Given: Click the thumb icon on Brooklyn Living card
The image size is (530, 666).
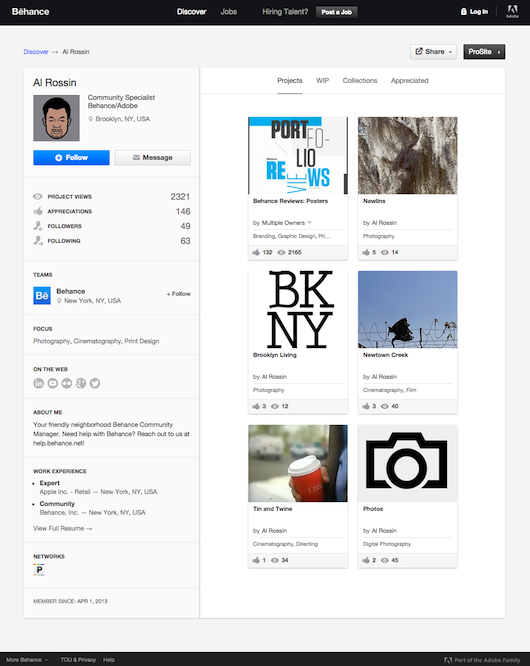Looking at the screenshot, I should (x=256, y=406).
